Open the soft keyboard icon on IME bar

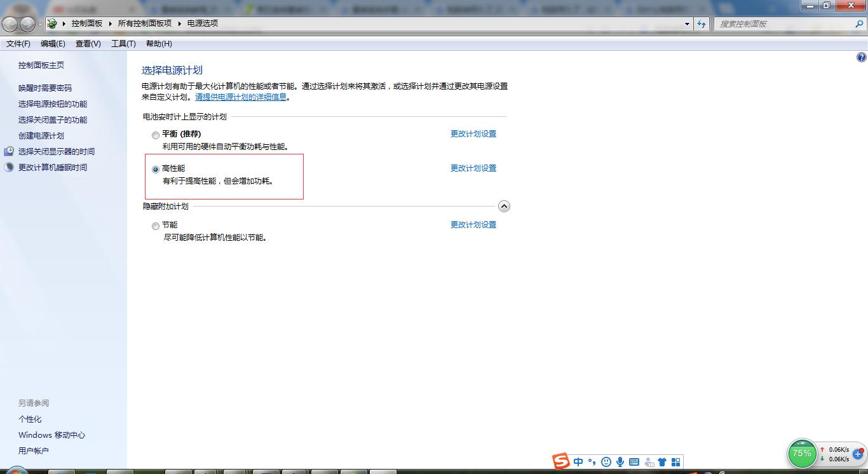tap(634, 462)
